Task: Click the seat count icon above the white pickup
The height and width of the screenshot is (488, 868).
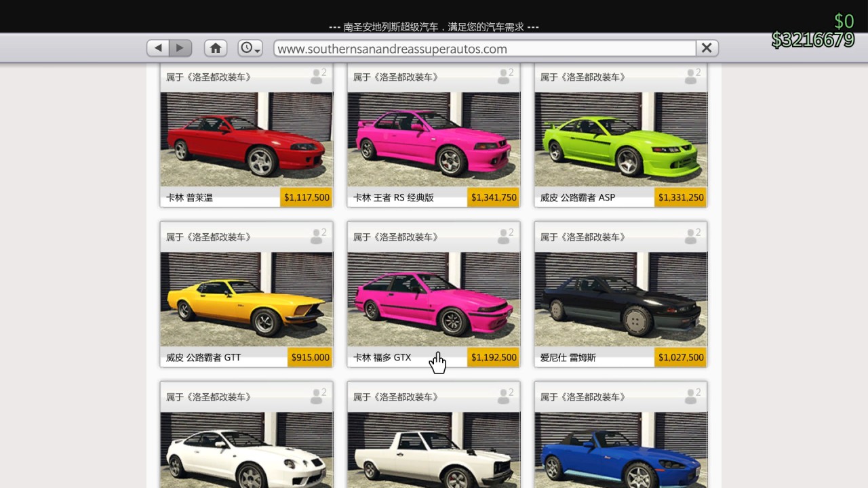Action: click(505, 396)
